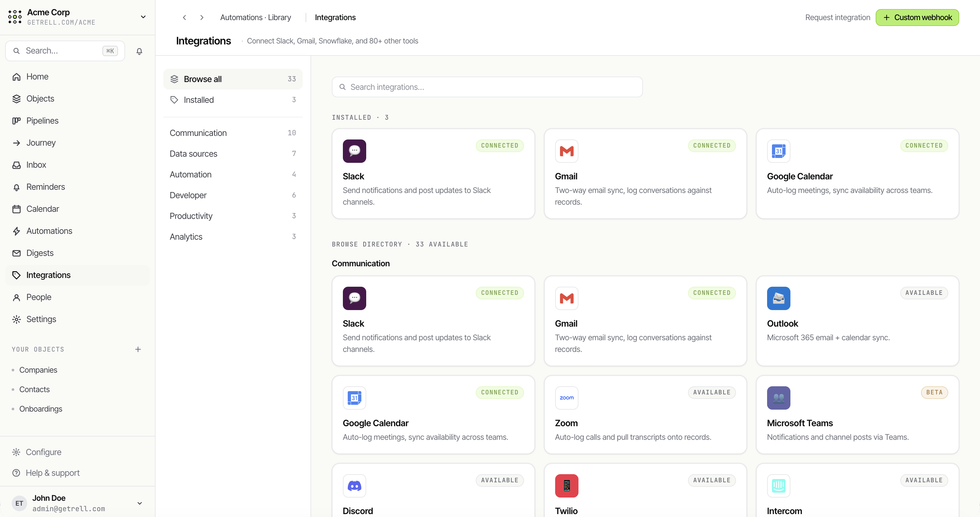The image size is (980, 517).
Task: Open Configure in the sidebar
Action: (x=77, y=452)
